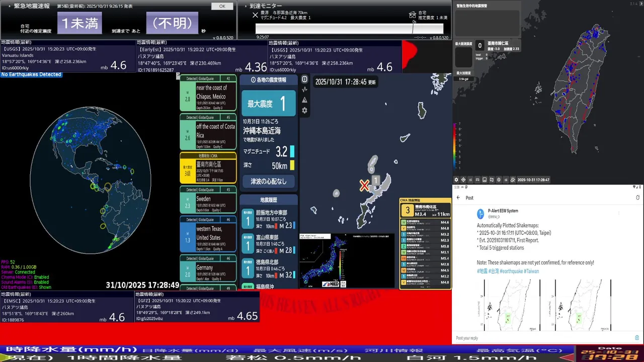
Task: Click the folder-swap icon in the Taiwan toolbar
Action: coord(492,179)
